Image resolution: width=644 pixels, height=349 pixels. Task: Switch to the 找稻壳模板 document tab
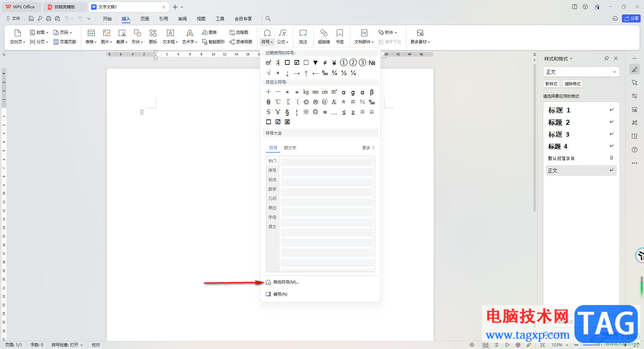65,7
